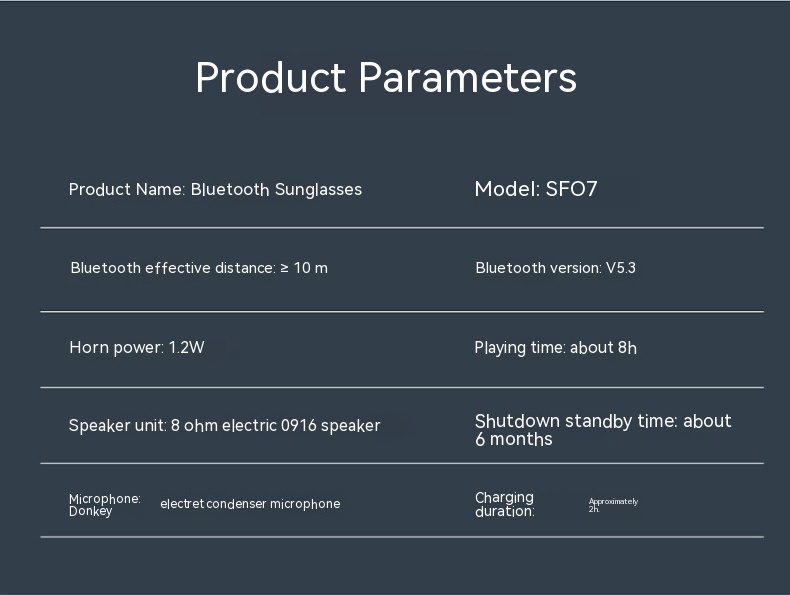Click the Product Parameters heading
The image size is (790, 595).
point(385,78)
